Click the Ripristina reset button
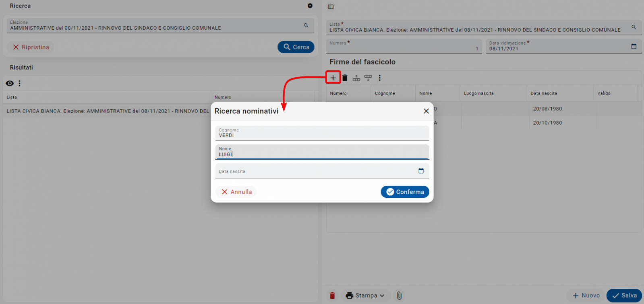Image resolution: width=644 pixels, height=304 pixels. click(x=31, y=47)
